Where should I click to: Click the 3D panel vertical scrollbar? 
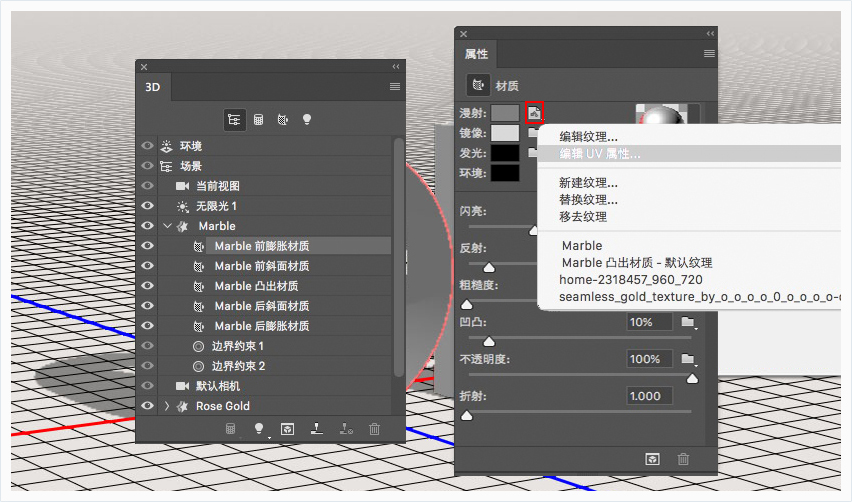click(399, 258)
